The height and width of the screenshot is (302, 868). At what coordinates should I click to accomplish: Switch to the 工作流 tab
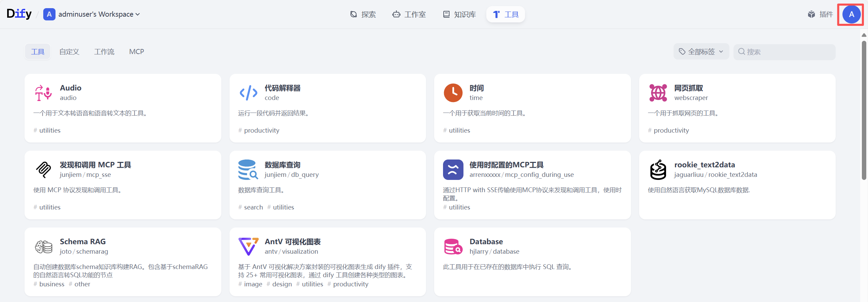point(104,52)
